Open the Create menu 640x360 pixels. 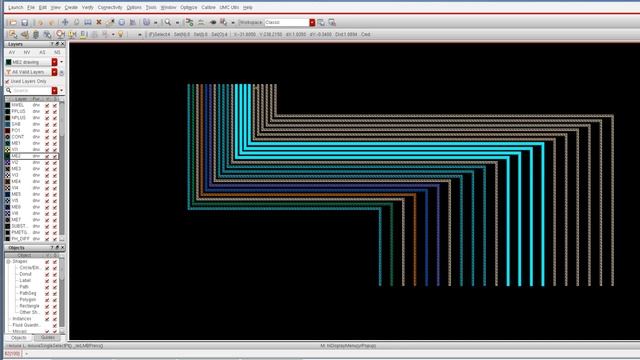[71, 7]
